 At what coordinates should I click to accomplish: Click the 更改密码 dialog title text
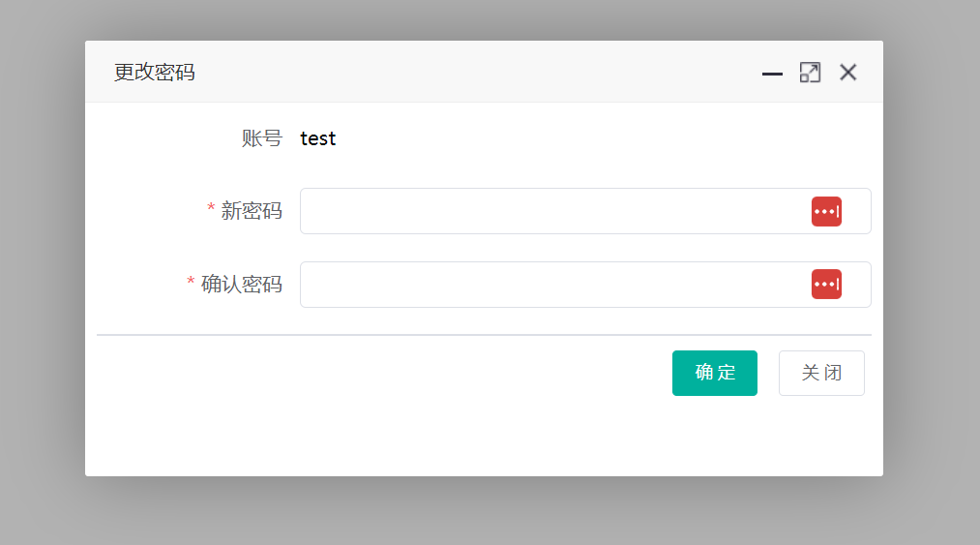point(155,73)
